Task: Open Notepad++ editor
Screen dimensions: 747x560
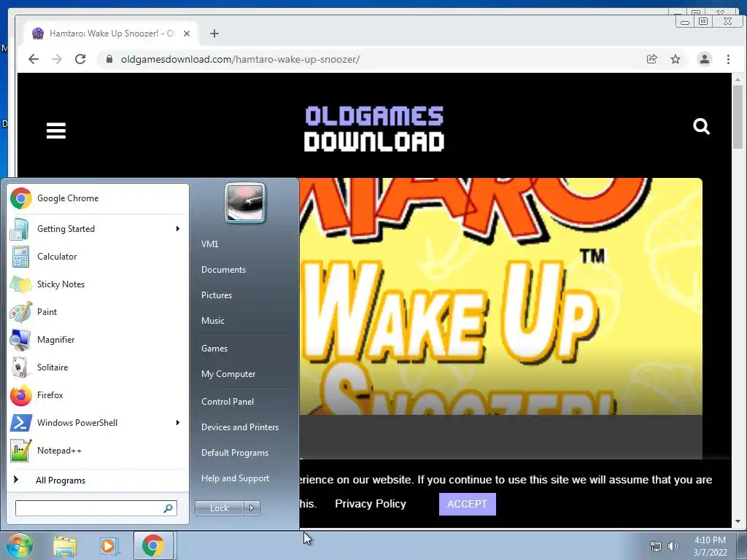Action: click(x=98, y=451)
